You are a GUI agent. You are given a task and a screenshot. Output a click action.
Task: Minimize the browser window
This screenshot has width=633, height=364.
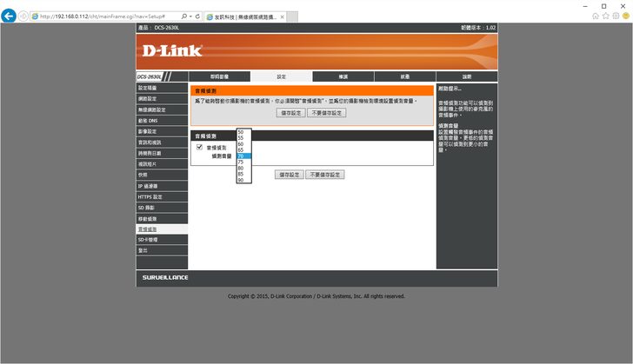click(x=585, y=6)
